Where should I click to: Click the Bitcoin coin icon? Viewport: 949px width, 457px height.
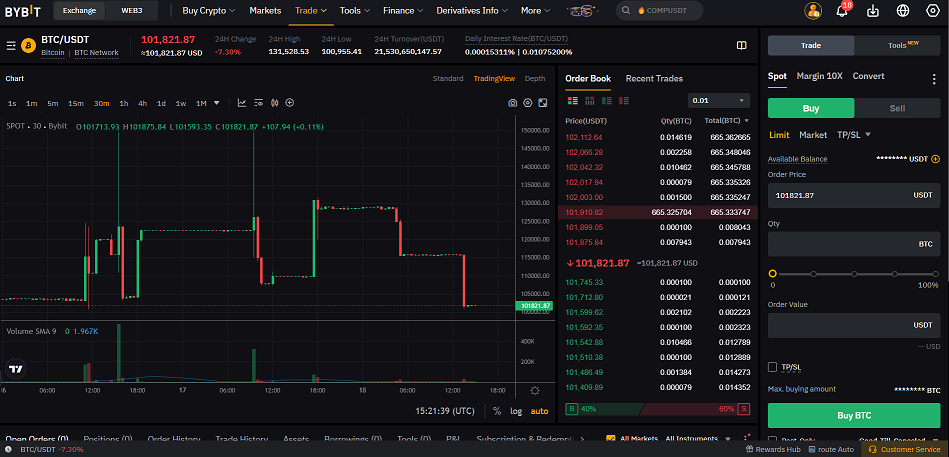tap(28, 45)
